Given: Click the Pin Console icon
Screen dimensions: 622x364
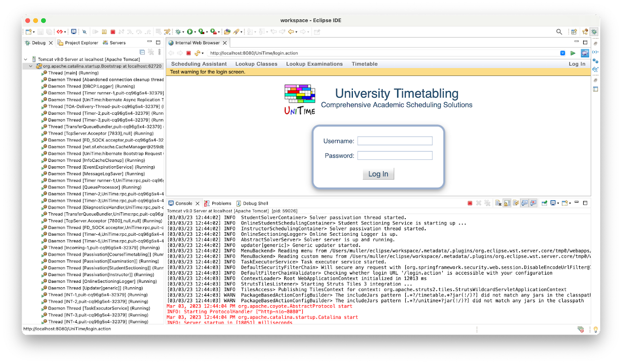Looking at the screenshot, I should tap(544, 203).
